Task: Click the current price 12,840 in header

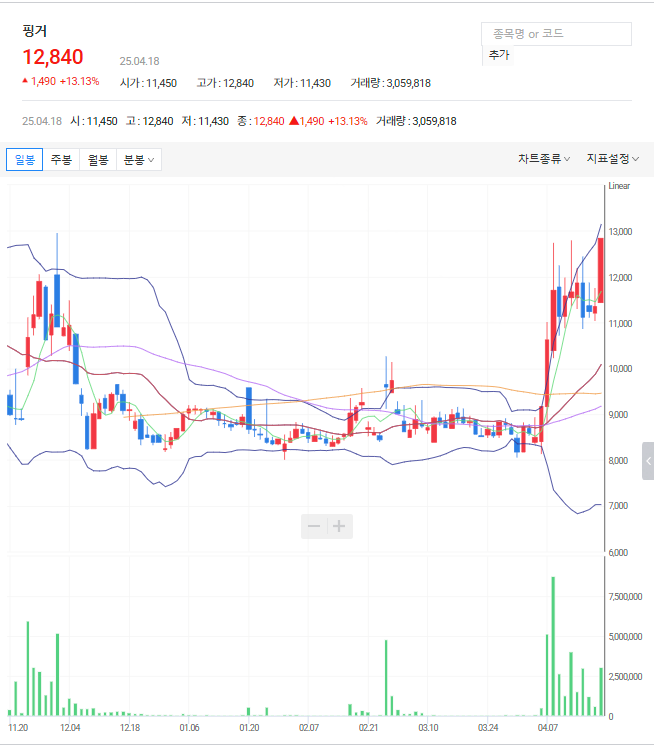Action: pyautogui.click(x=53, y=57)
